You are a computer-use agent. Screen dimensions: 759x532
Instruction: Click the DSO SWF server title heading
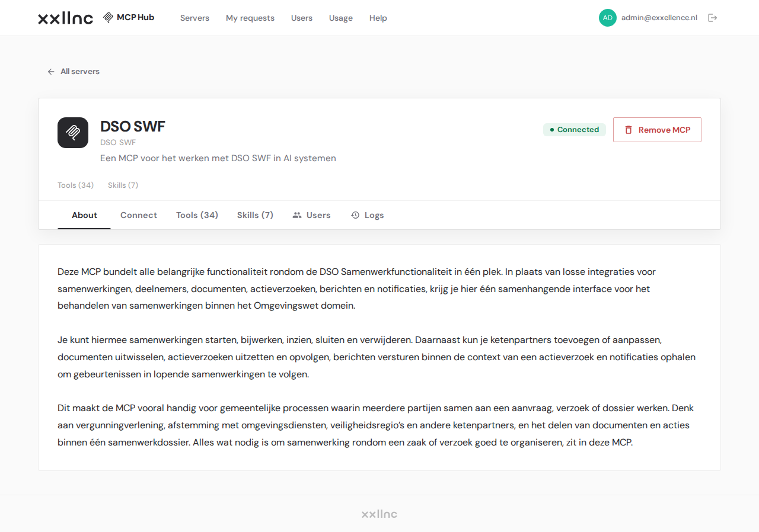click(x=133, y=127)
